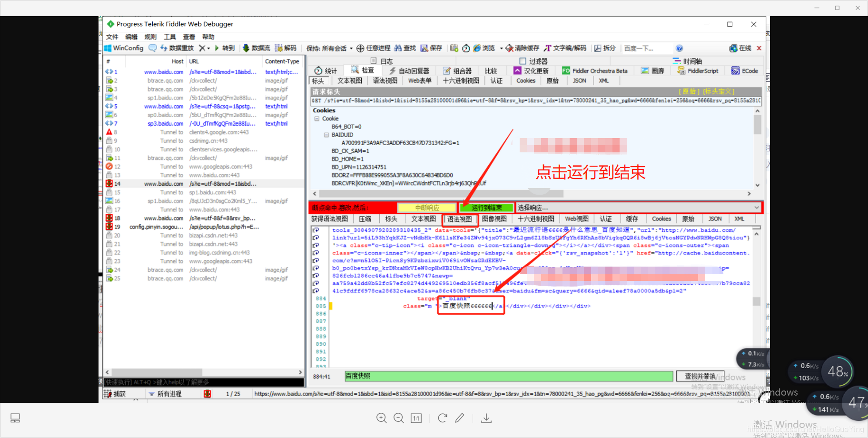
Task: Click the 浏览 Internet Explorer icon
Action: [x=477, y=48]
